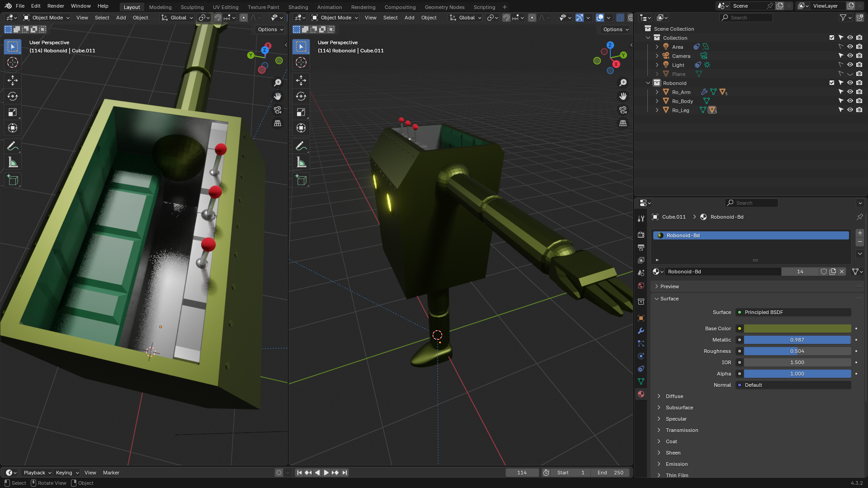This screenshot has height=488, width=868.
Task: Open the Modifiers properties tab
Action: coord(641,331)
